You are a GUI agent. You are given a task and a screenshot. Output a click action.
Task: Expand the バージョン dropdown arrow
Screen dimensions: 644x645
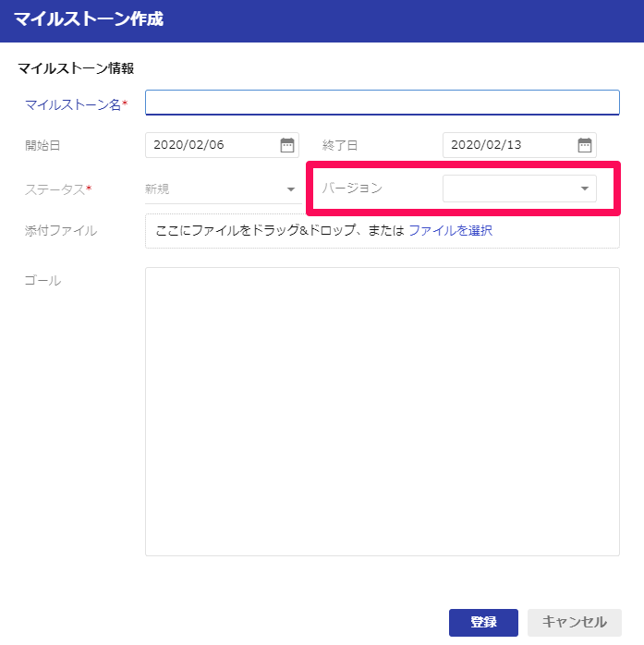(x=584, y=189)
